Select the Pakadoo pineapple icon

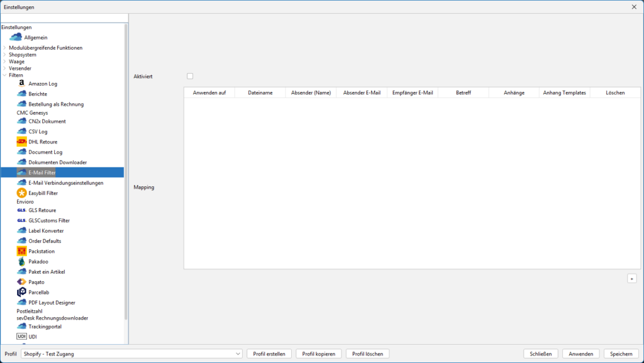pos(22,261)
